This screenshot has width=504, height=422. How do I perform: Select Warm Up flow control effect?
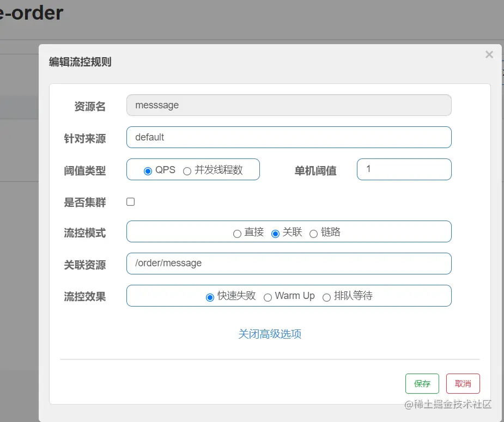(268, 297)
